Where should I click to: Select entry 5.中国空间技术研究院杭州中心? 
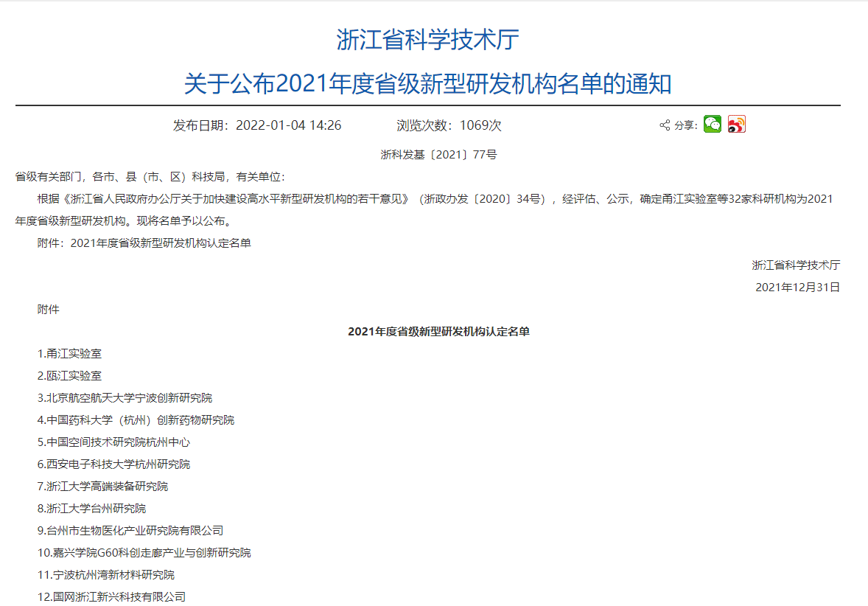(x=113, y=442)
